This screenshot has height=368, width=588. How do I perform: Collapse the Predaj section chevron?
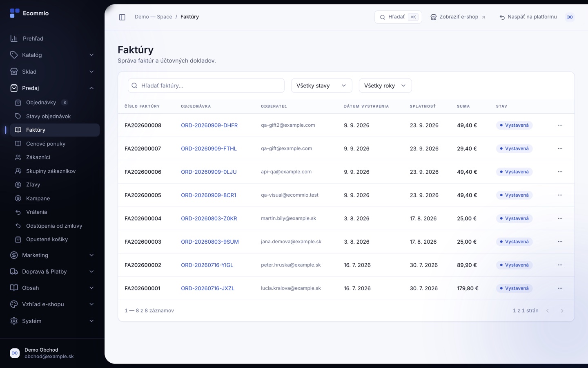coord(91,88)
